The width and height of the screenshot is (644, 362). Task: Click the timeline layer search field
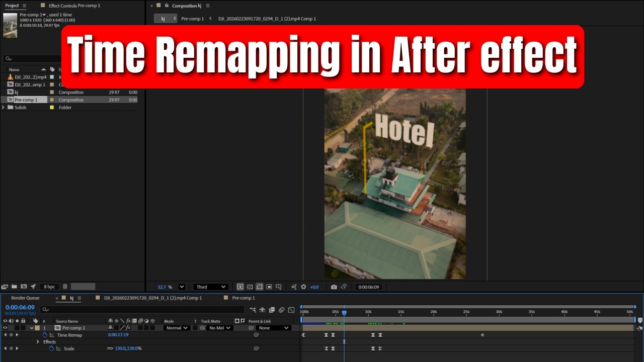[x=142, y=310]
